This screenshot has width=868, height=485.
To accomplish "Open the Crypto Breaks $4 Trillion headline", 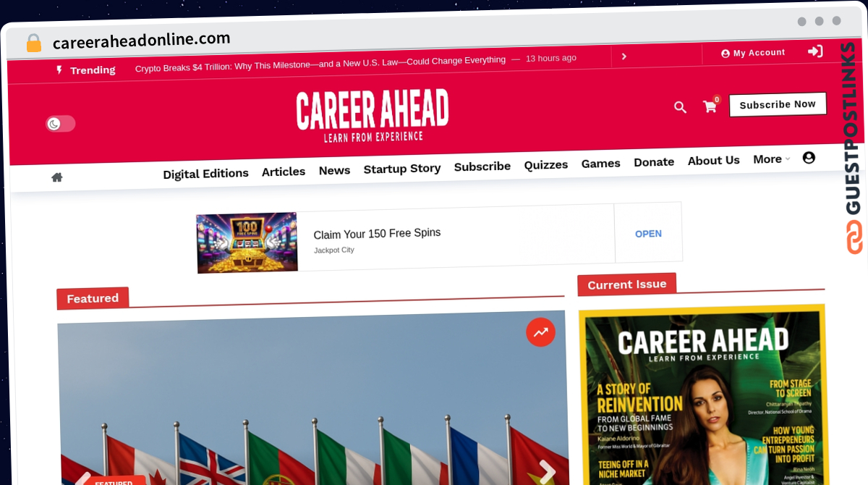I will pyautogui.click(x=320, y=64).
